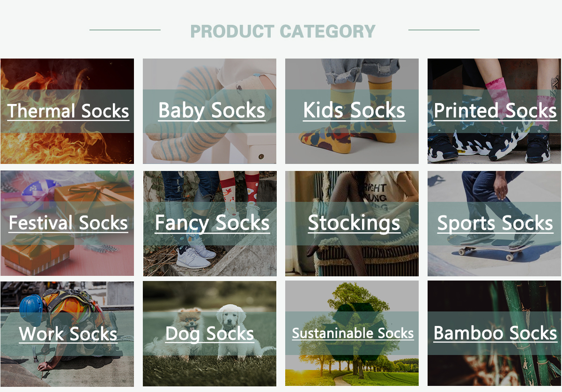Click the two puppies photo
Image resolution: width=562 pixels, height=392 pixels.
click(x=209, y=368)
